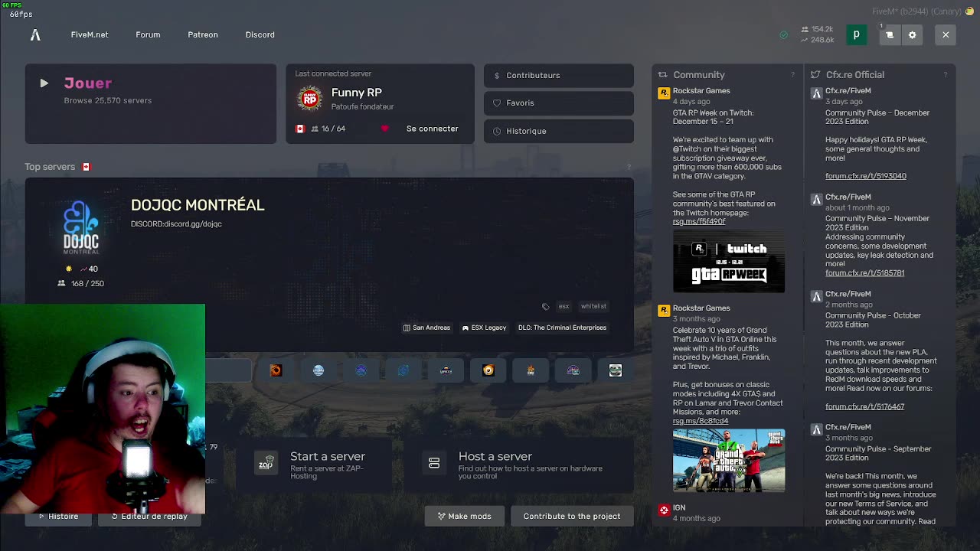
Task: Toggle favorite heart for Funny RP
Action: coord(384,129)
